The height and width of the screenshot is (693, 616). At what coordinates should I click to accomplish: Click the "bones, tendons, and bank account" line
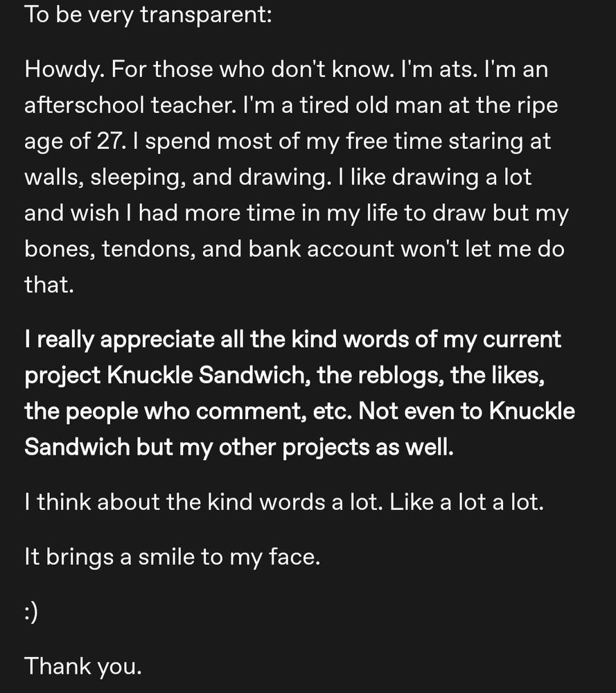(209, 249)
